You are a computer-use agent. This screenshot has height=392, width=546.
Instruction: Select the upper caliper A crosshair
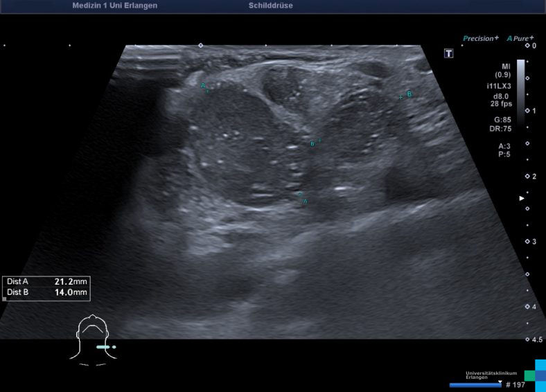point(206,91)
